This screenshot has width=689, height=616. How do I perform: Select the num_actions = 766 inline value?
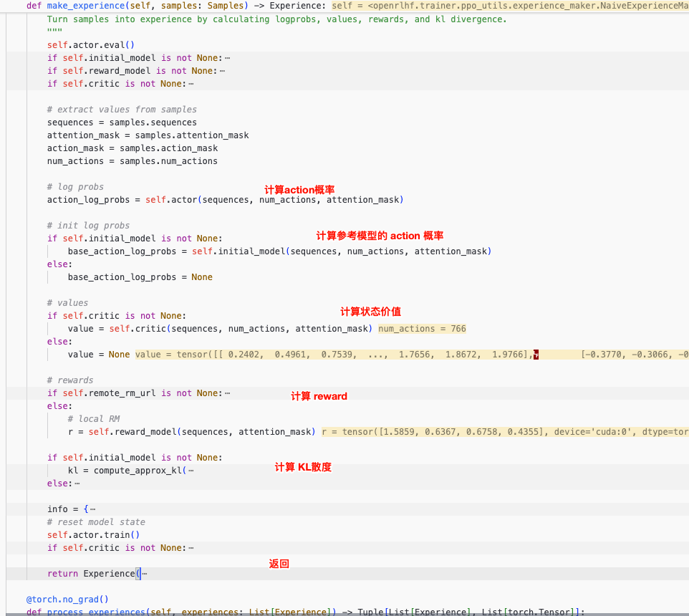(x=421, y=328)
